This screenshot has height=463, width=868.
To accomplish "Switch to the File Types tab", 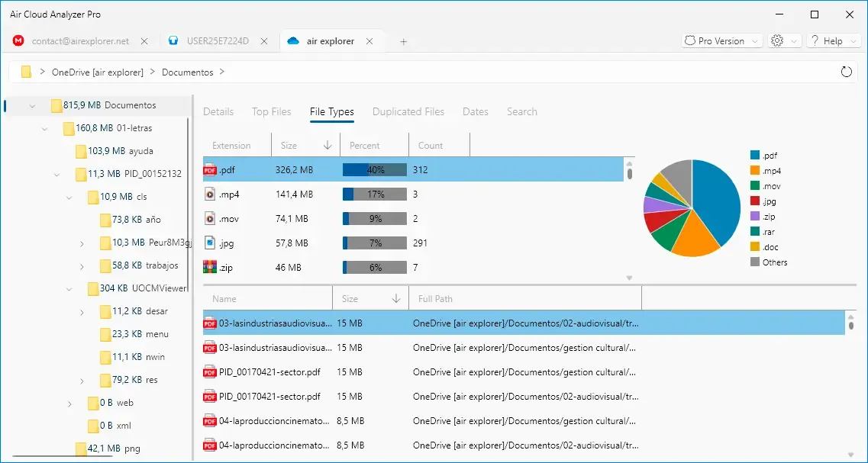I will coord(331,111).
